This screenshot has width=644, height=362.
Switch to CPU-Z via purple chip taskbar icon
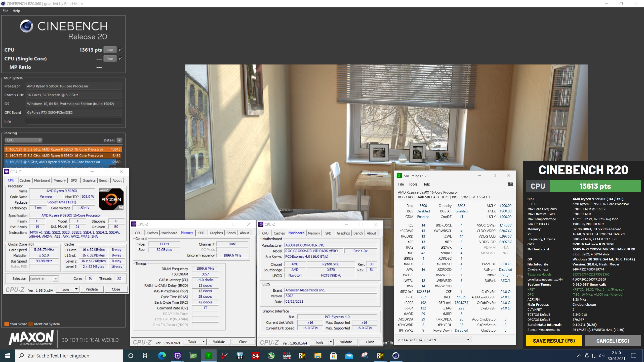tap(178, 356)
